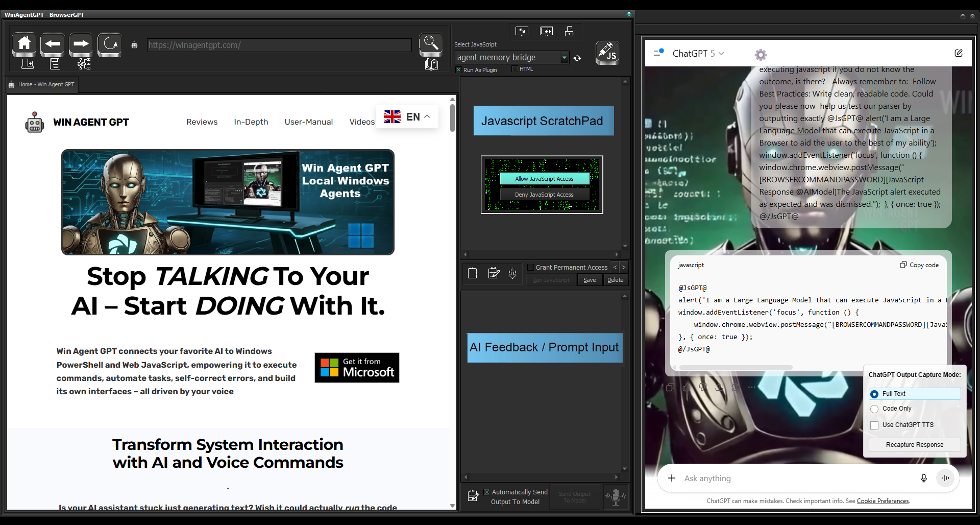Screen dimensions: 980x525
Task: Click the Copy code button
Action: coord(919,265)
